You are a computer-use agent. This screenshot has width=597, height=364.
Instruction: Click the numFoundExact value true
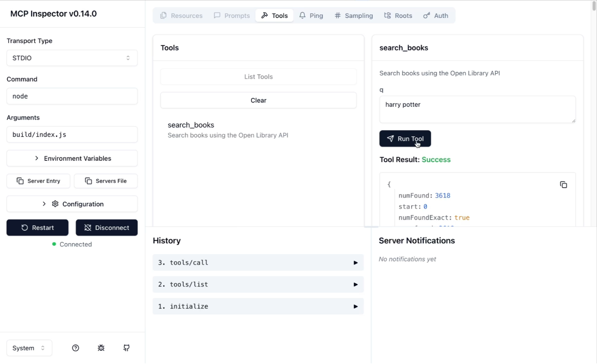pyautogui.click(x=462, y=218)
